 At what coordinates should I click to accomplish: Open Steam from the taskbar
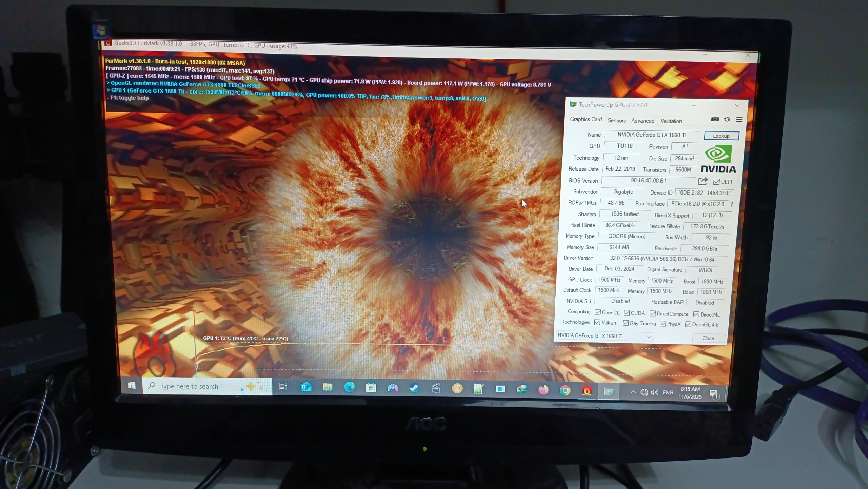(414, 388)
